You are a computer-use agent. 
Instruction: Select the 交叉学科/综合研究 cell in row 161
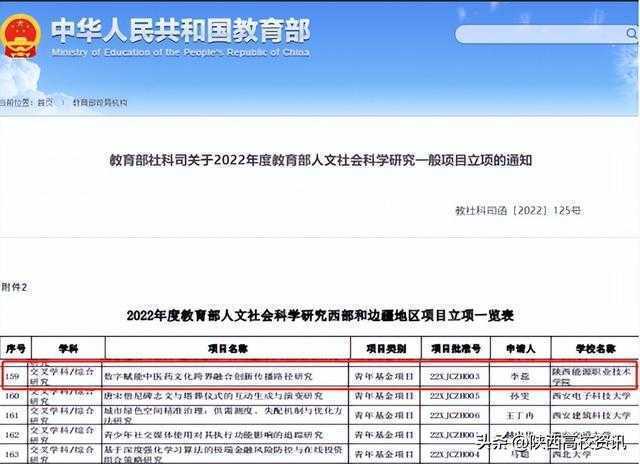pyautogui.click(x=62, y=415)
